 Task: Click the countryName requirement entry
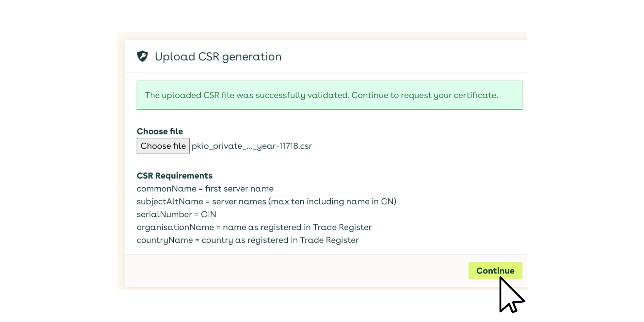(x=248, y=240)
